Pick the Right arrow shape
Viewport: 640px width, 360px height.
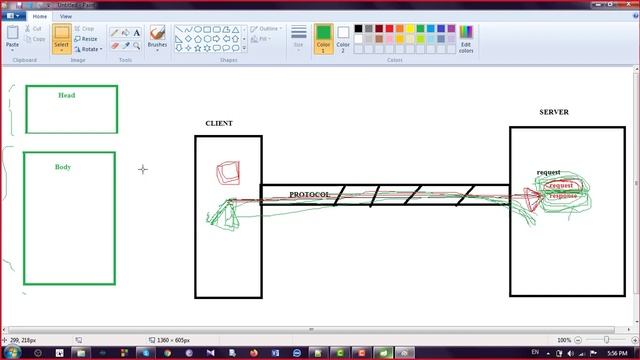point(216,39)
